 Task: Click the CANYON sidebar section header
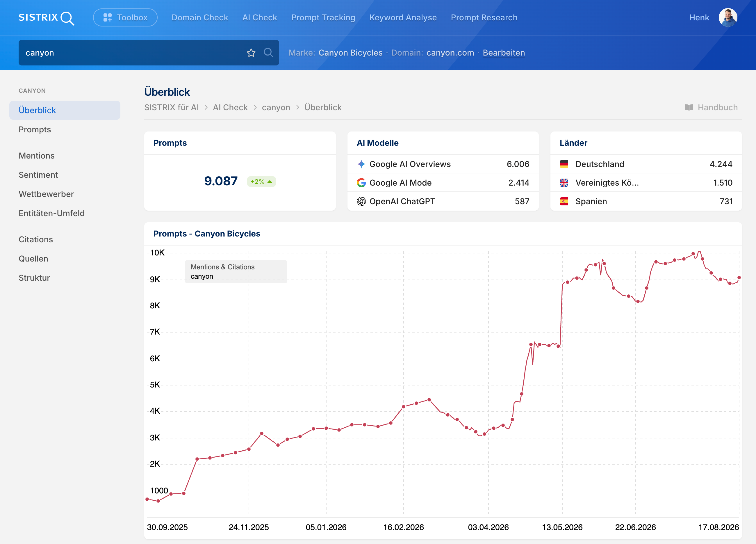32,91
